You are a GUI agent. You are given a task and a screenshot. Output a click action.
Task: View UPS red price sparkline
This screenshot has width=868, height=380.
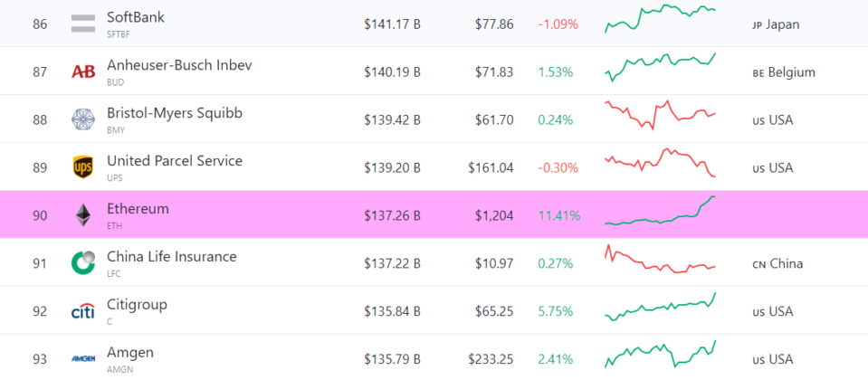point(661,163)
